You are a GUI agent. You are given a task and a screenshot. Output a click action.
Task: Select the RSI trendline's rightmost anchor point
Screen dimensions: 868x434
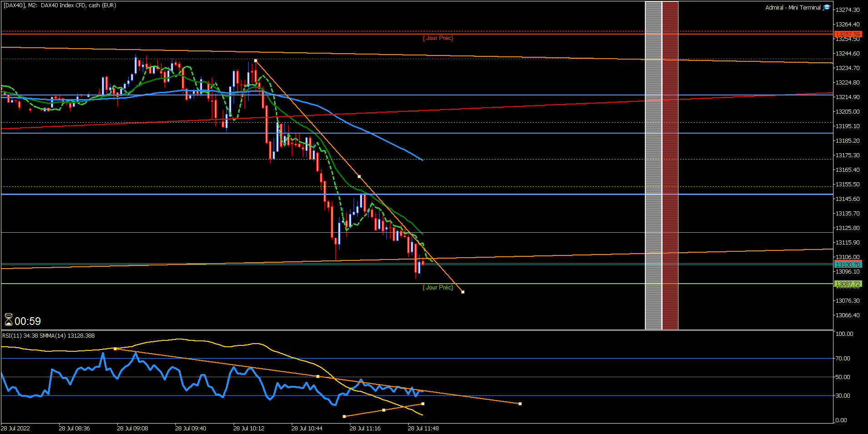(x=520, y=404)
